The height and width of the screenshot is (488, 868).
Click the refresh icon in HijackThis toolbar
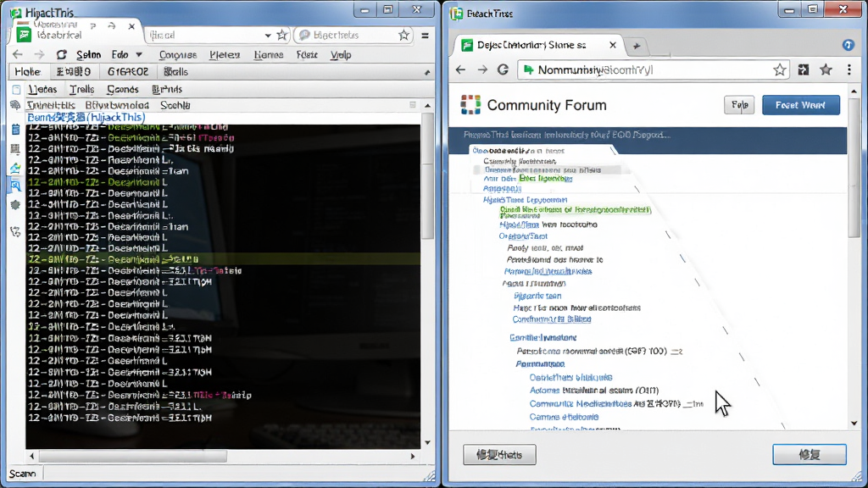coord(61,54)
